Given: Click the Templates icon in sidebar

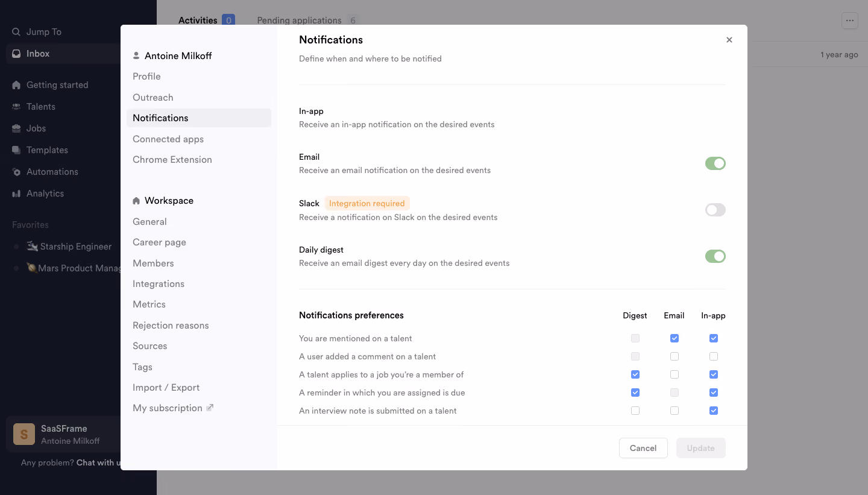Looking at the screenshot, I should (x=16, y=150).
